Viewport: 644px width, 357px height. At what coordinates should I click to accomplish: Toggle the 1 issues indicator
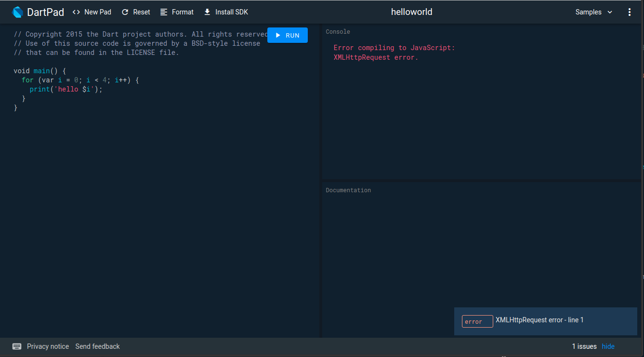tap(584, 346)
